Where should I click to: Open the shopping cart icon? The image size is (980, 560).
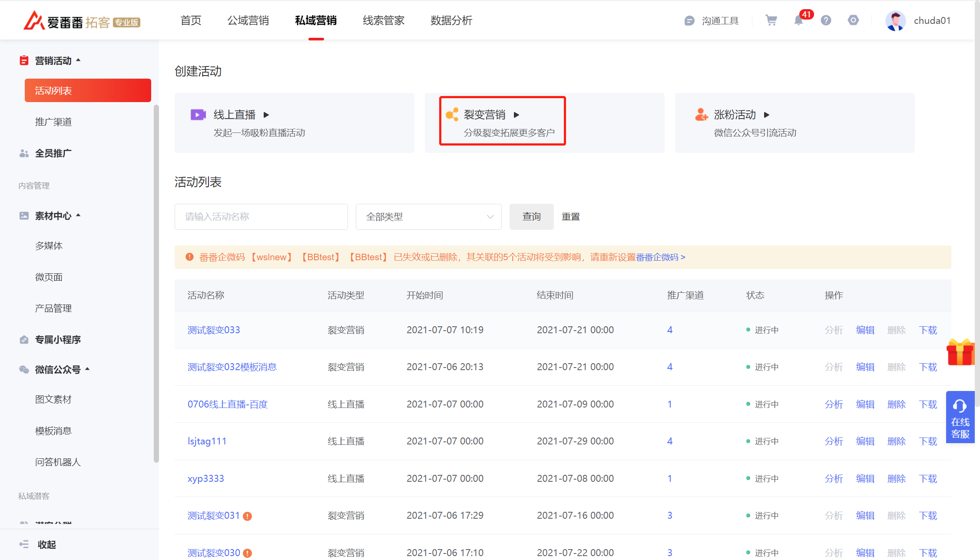pos(771,20)
